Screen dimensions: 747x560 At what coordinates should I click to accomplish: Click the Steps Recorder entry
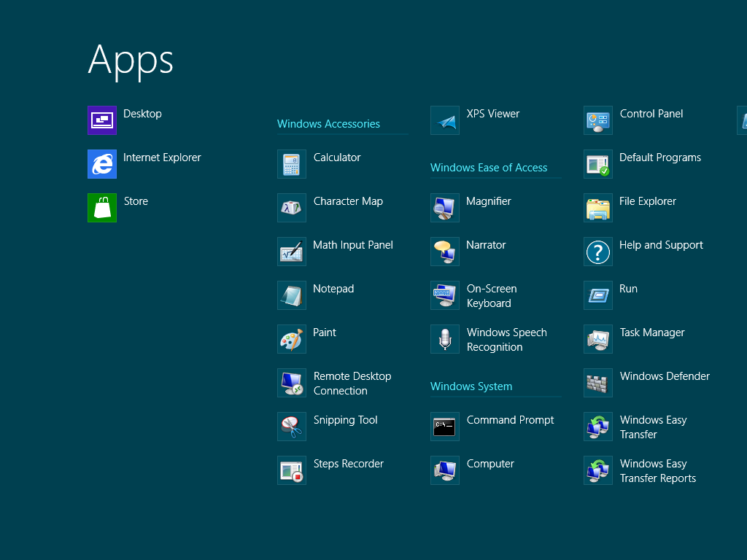coord(348,464)
